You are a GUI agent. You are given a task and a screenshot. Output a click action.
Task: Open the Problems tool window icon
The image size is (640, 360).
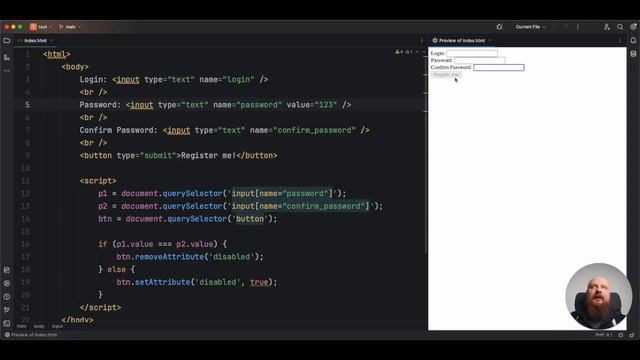7,297
